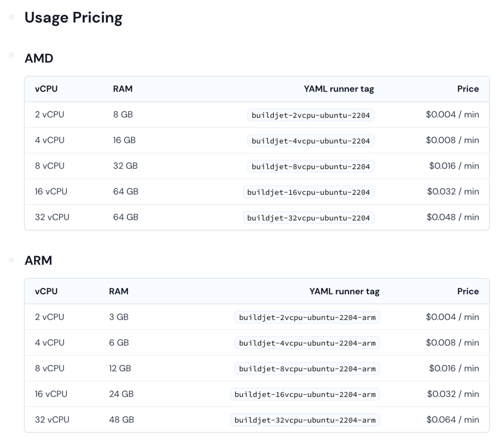Image resolution: width=504 pixels, height=443 pixels.
Task: Click the anchor hash next to ARM heading
Action: pos(12,260)
